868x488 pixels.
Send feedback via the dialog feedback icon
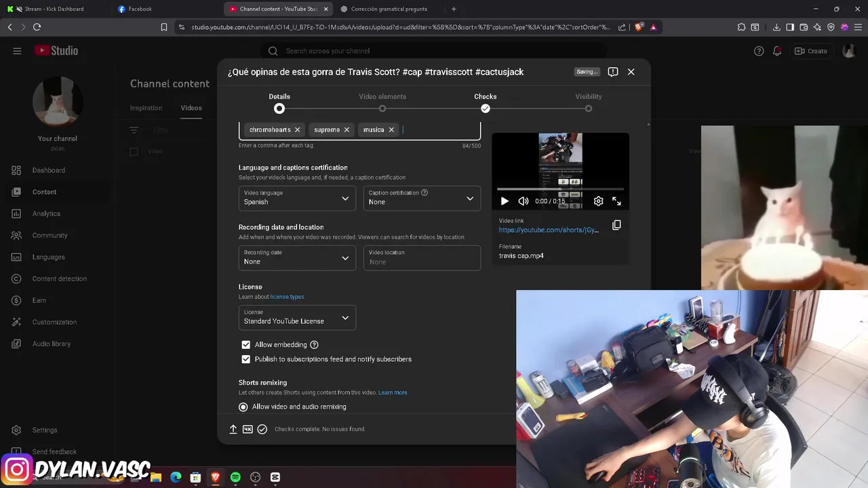point(613,72)
